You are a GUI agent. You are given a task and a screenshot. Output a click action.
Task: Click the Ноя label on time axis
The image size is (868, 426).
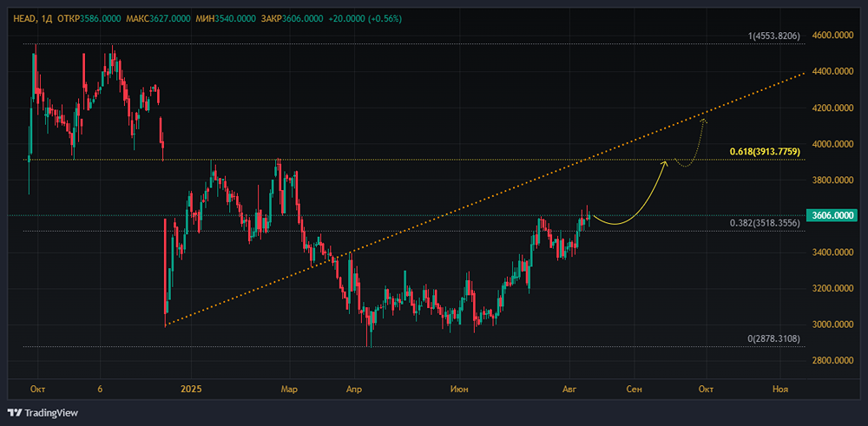[780, 389]
